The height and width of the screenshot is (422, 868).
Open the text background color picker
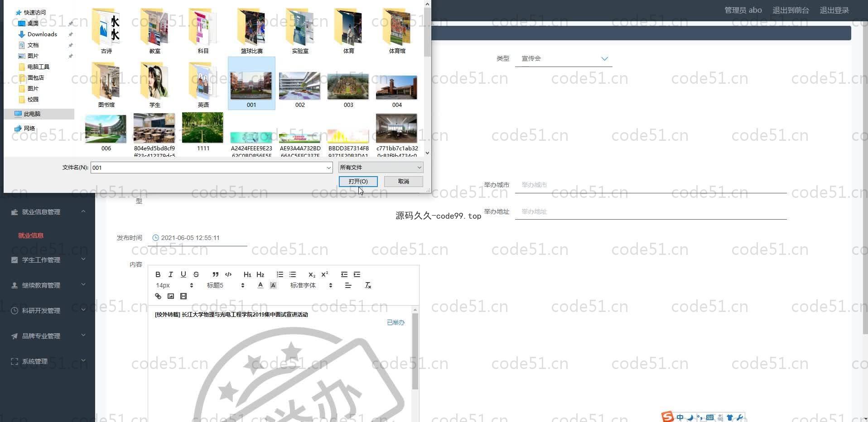pos(273,285)
